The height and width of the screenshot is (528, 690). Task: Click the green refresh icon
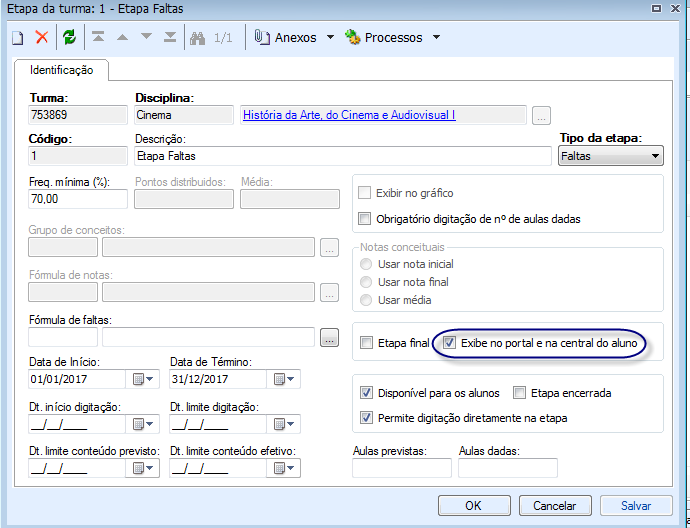[69, 38]
